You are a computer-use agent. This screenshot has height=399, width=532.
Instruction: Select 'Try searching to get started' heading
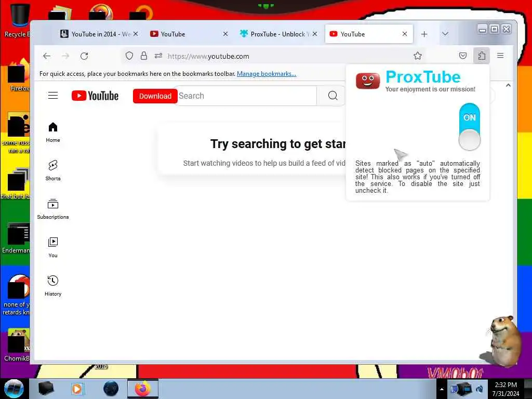point(277,144)
